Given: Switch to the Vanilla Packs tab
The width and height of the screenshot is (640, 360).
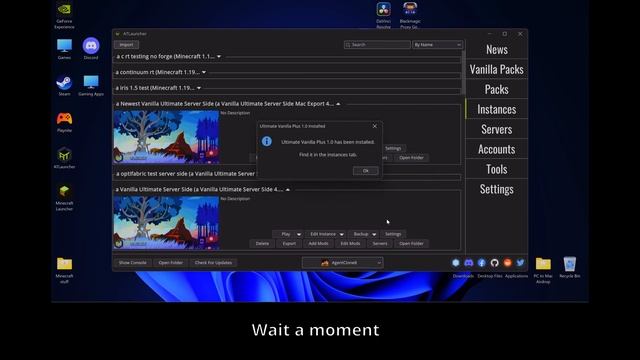Looking at the screenshot, I should coord(496,69).
